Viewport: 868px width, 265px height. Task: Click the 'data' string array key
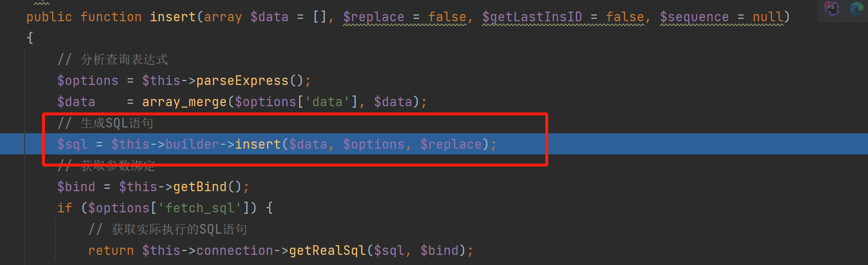pyautogui.click(x=327, y=102)
